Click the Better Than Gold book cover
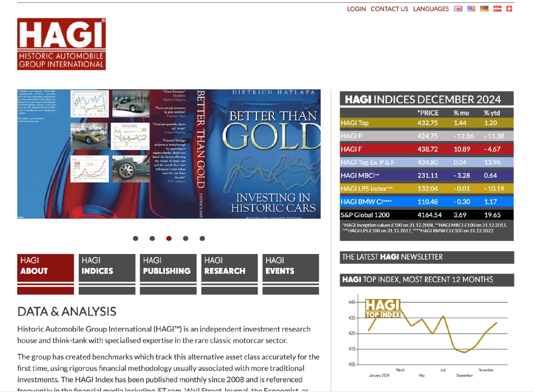534x392 pixels. (263, 154)
